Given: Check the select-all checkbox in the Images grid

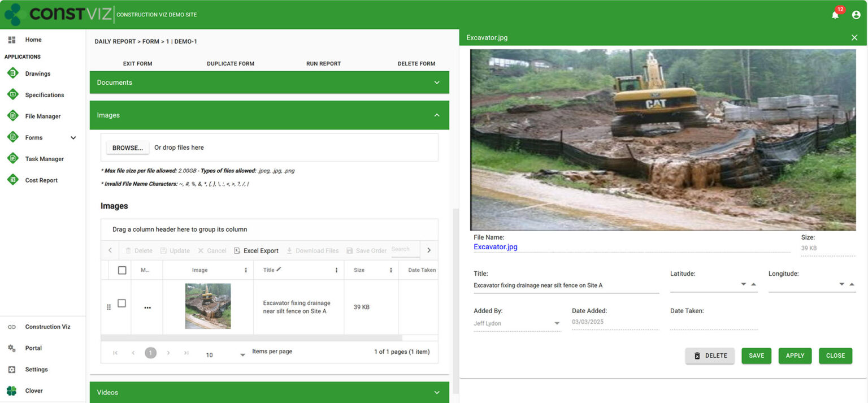Looking at the screenshot, I should point(122,270).
